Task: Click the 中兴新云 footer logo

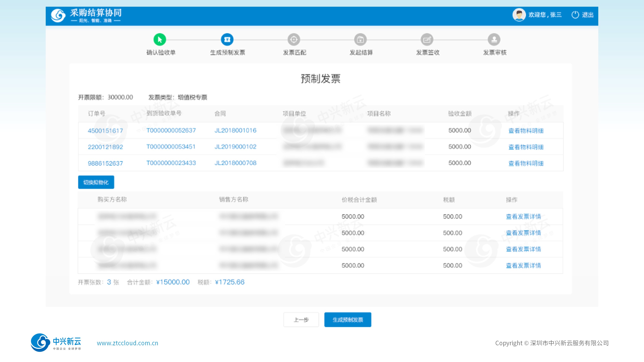Action: [56, 342]
